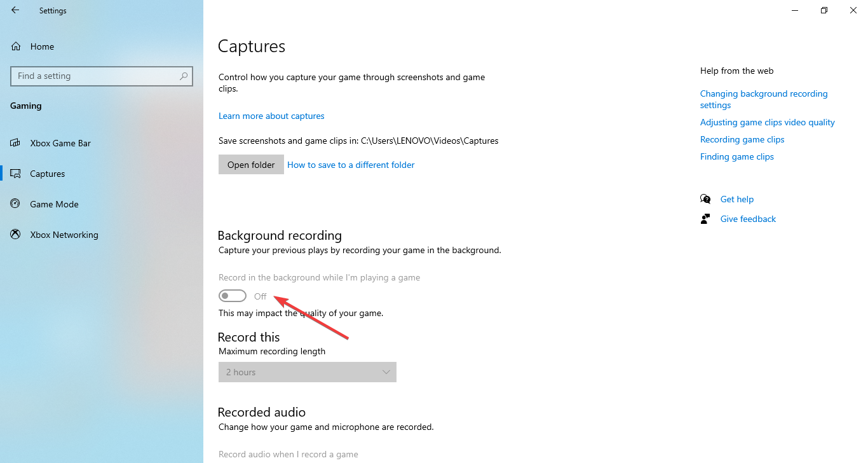
Task: Click the Home house icon
Action: click(16, 46)
